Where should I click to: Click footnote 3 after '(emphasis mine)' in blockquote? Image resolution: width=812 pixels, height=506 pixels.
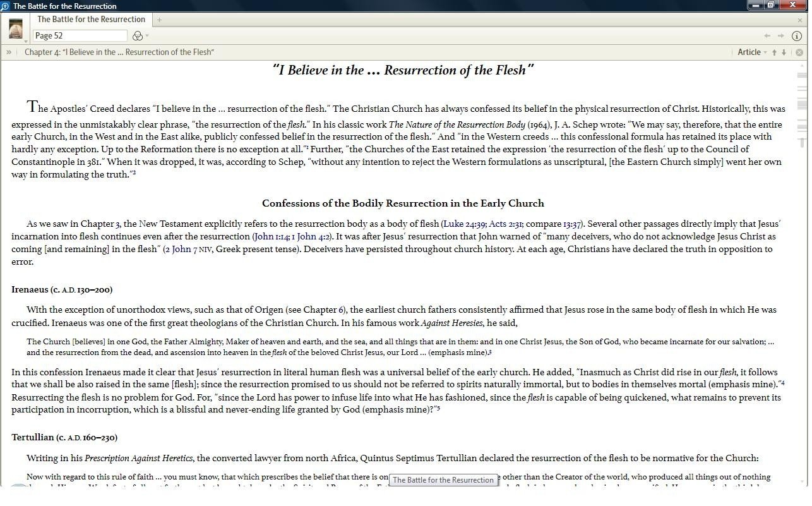tap(489, 352)
